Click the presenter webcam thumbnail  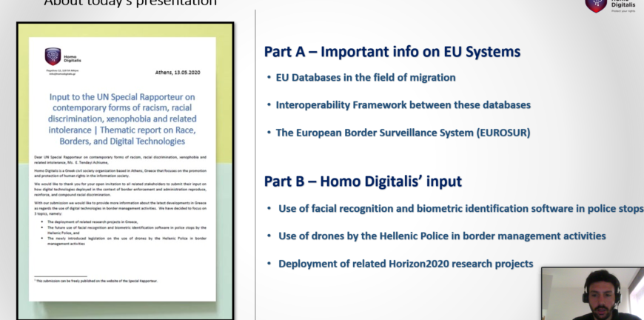tap(592, 293)
